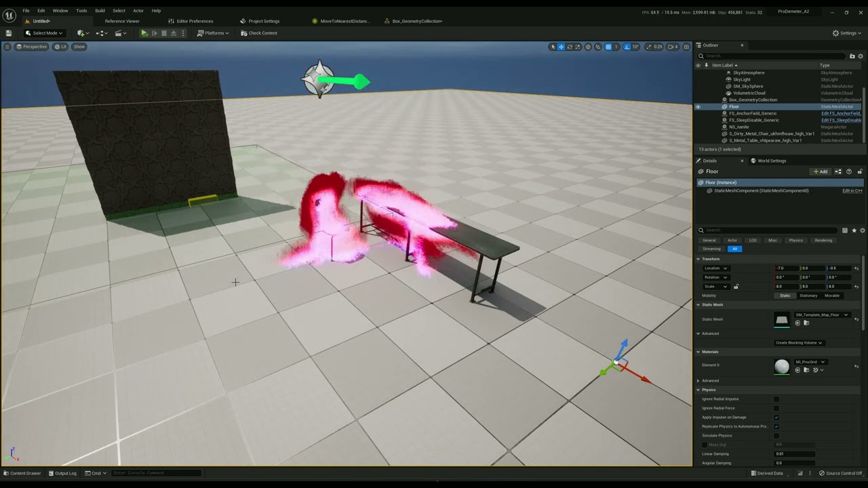Toggle rotation angle snapping
Image resolution: width=868 pixels, height=488 pixels.
pyautogui.click(x=627, y=47)
